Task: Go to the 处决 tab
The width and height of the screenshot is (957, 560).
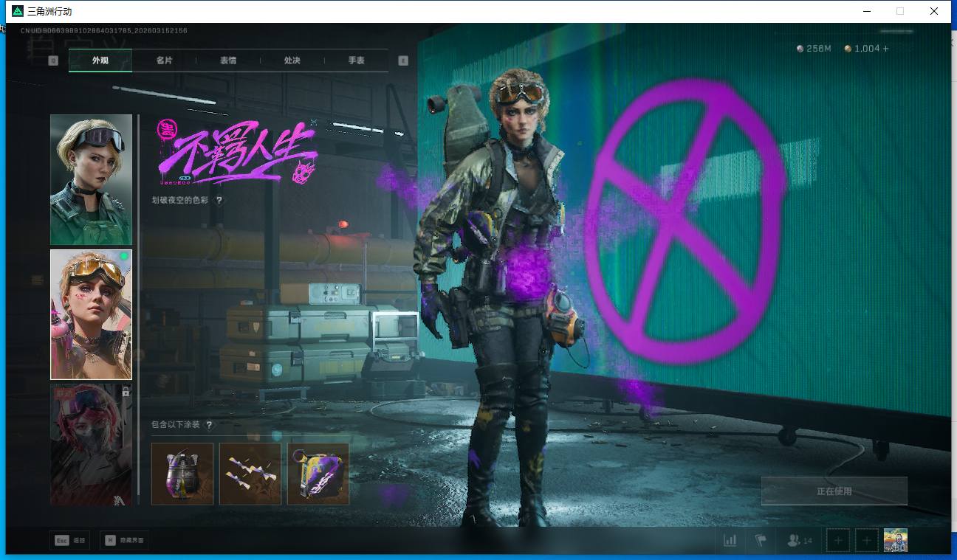Action: (x=292, y=61)
